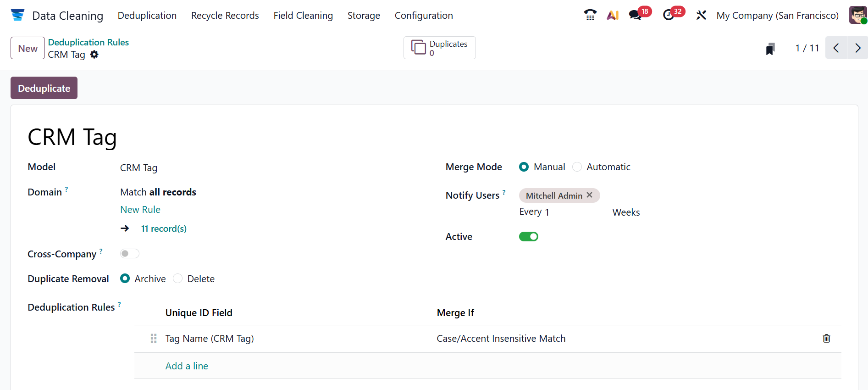Open the conversations messages icon

pos(636,15)
